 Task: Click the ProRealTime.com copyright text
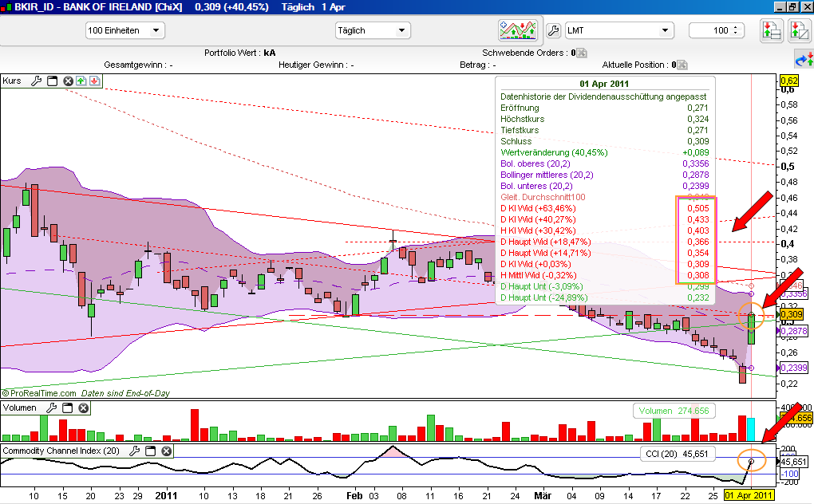(39, 394)
